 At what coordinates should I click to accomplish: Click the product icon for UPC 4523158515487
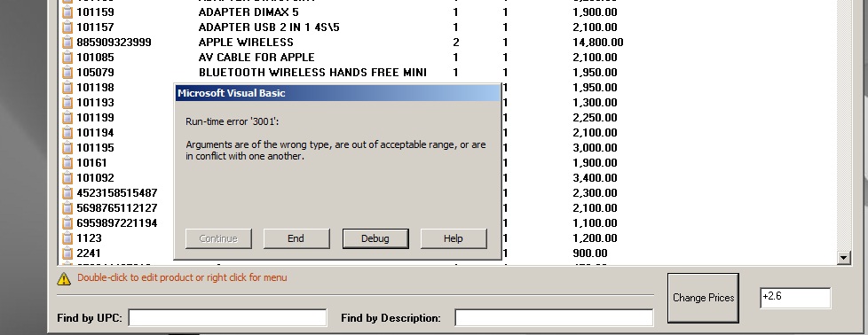(x=67, y=192)
